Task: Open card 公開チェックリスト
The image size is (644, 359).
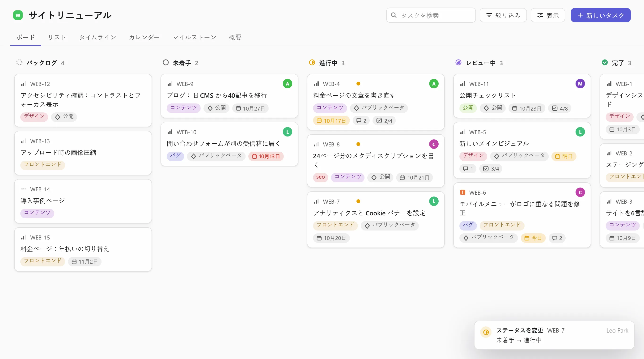Action: point(522,96)
